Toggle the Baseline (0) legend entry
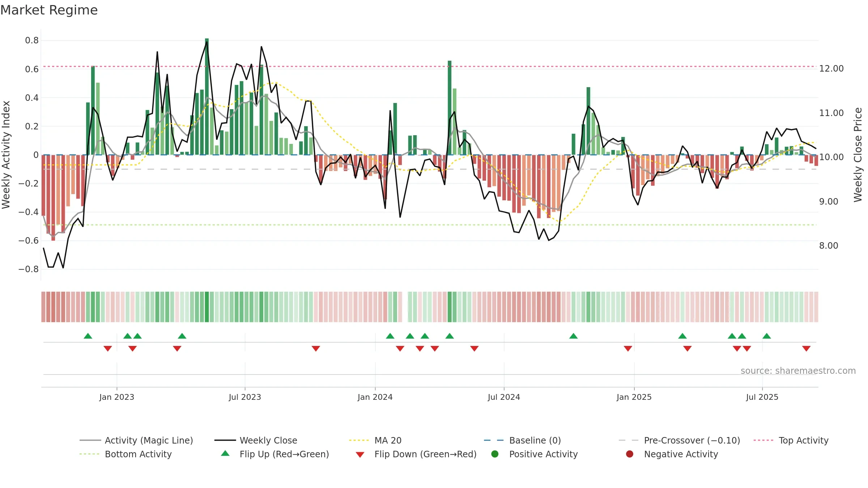868x488 pixels. pyautogui.click(x=522, y=440)
